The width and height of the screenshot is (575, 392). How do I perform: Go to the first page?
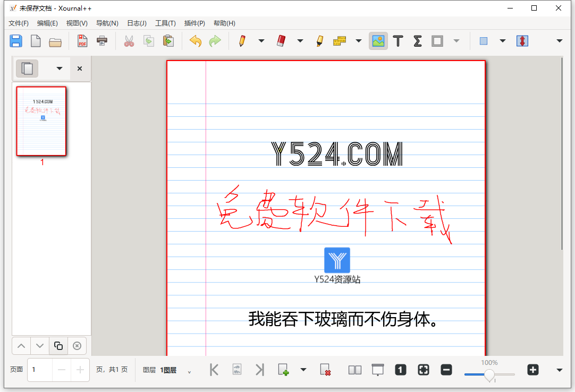214,370
